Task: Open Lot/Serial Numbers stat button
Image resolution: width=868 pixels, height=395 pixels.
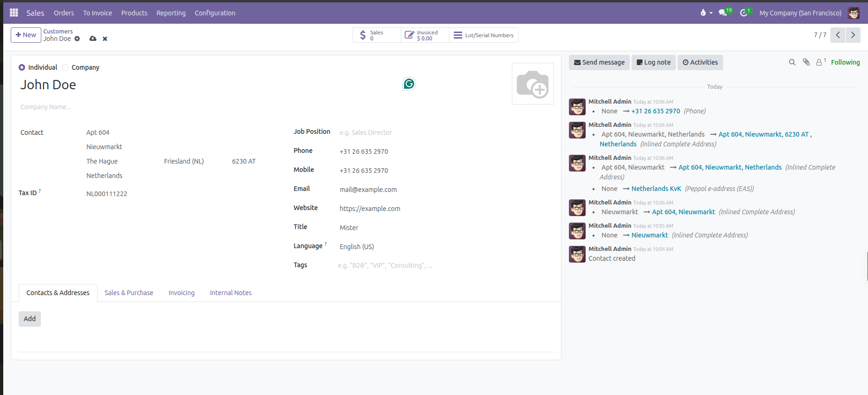Action: pyautogui.click(x=484, y=35)
